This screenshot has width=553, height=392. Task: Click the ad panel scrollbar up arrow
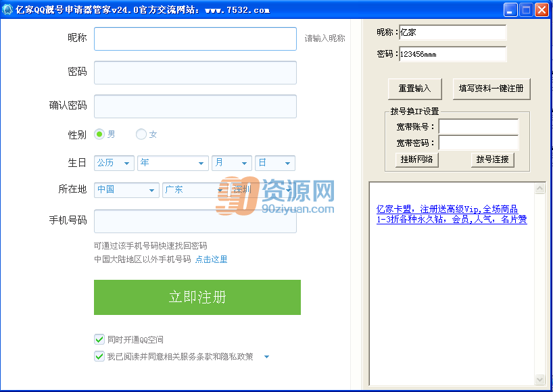(539, 189)
